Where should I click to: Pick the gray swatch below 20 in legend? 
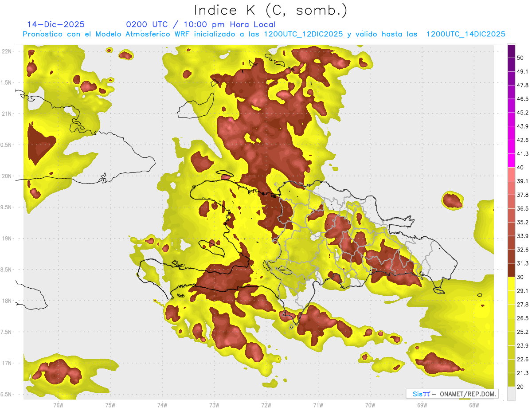[512, 394]
